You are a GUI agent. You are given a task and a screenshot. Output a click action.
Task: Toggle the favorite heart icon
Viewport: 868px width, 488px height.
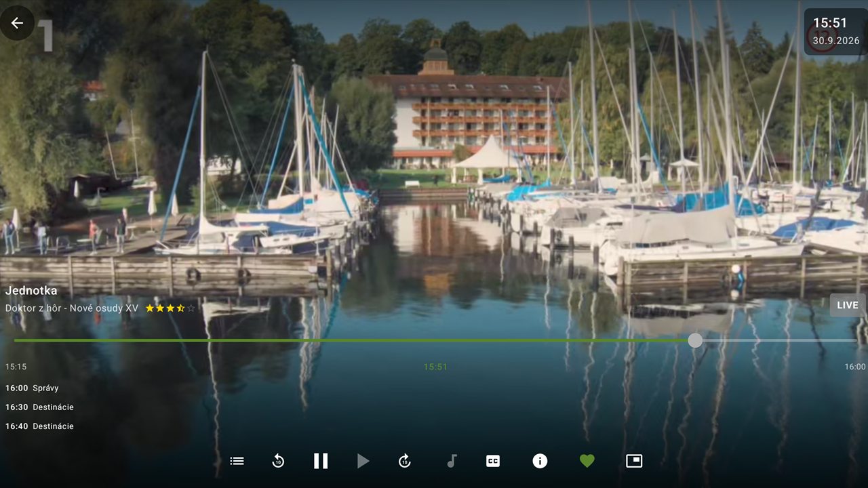587,461
